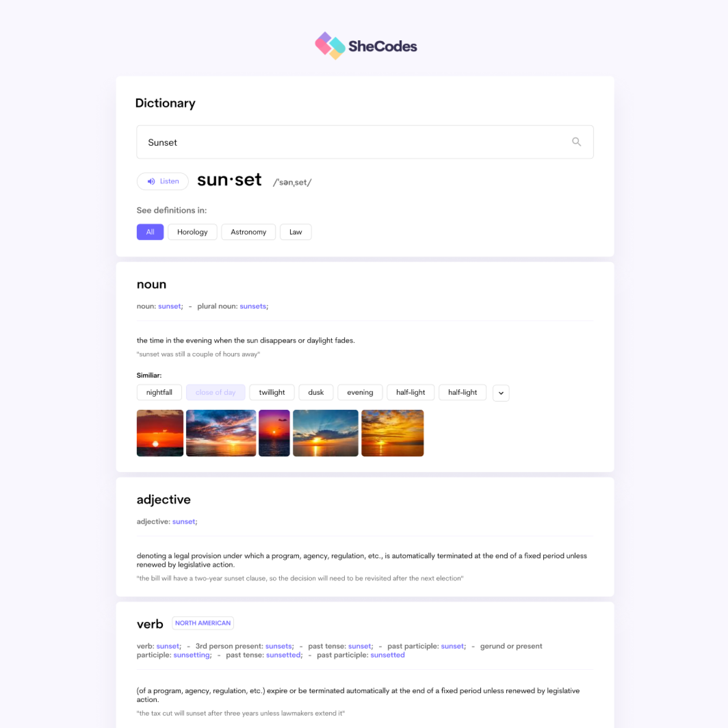728x728 pixels.
Task: Click the third sunset thumbnail image
Action: click(x=274, y=433)
